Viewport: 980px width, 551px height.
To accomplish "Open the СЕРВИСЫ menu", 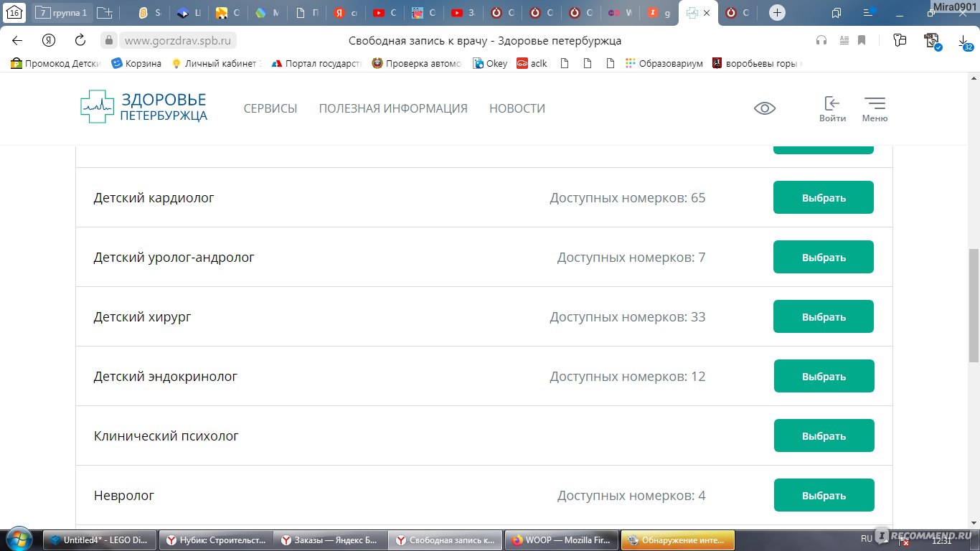I will click(x=270, y=108).
